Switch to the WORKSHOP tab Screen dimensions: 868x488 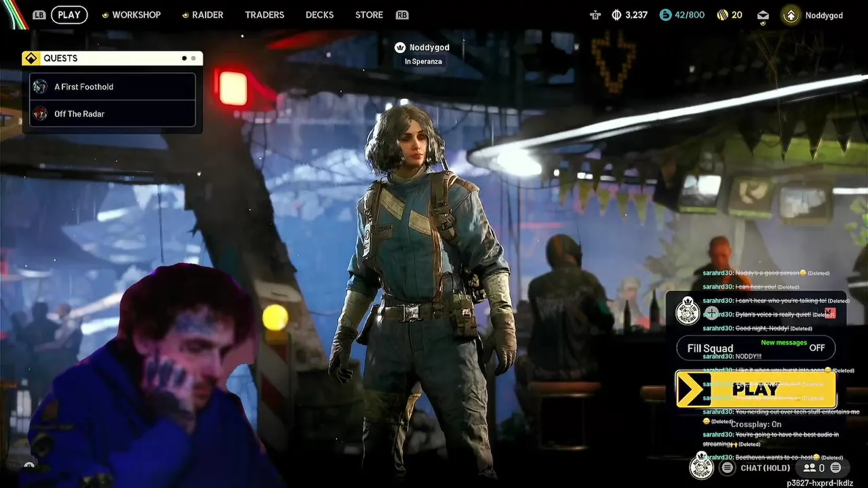pos(136,15)
